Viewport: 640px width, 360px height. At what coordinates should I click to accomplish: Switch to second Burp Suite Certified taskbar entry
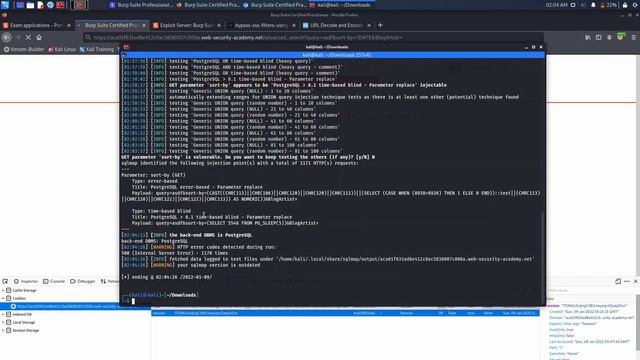coord(274,5)
